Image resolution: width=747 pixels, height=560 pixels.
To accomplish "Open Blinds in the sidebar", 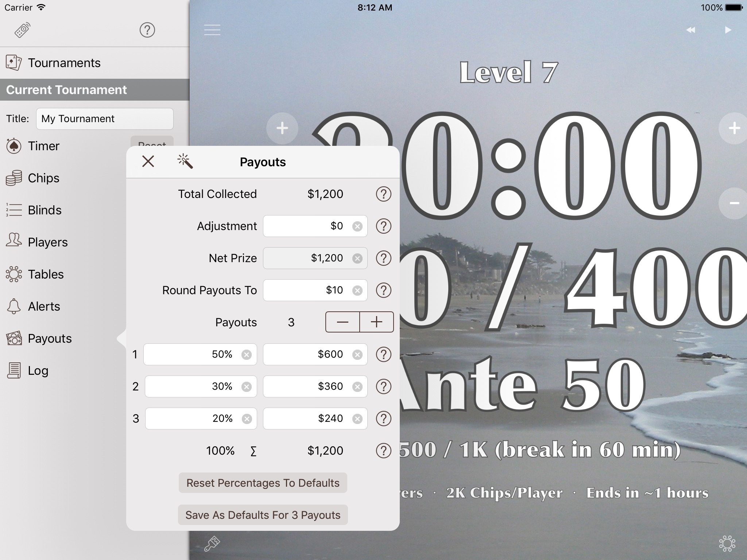I will 44,210.
